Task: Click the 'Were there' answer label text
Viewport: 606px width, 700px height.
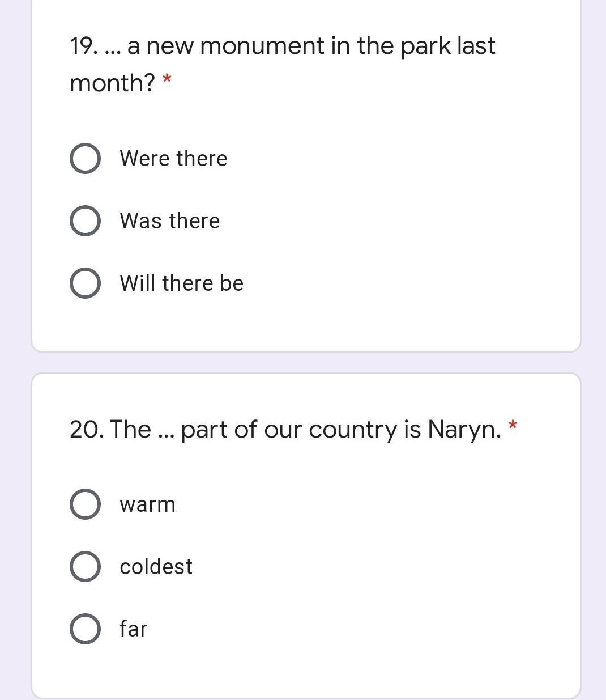Action: (173, 159)
